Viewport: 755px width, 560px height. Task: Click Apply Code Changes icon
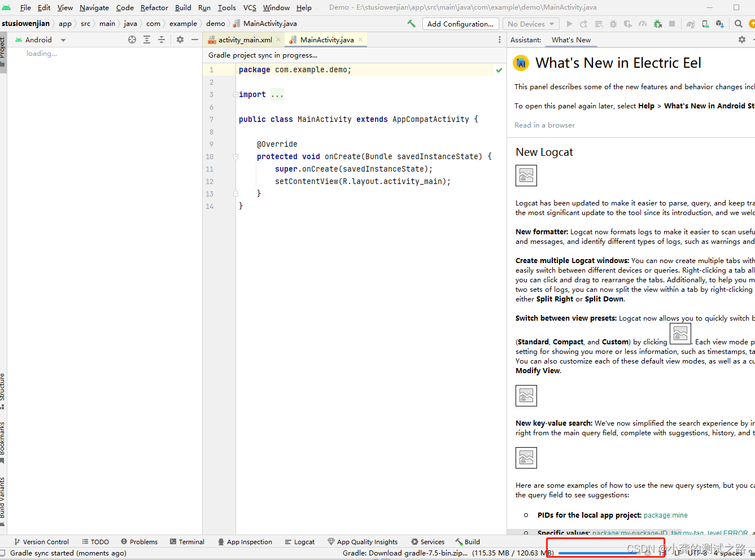[599, 24]
